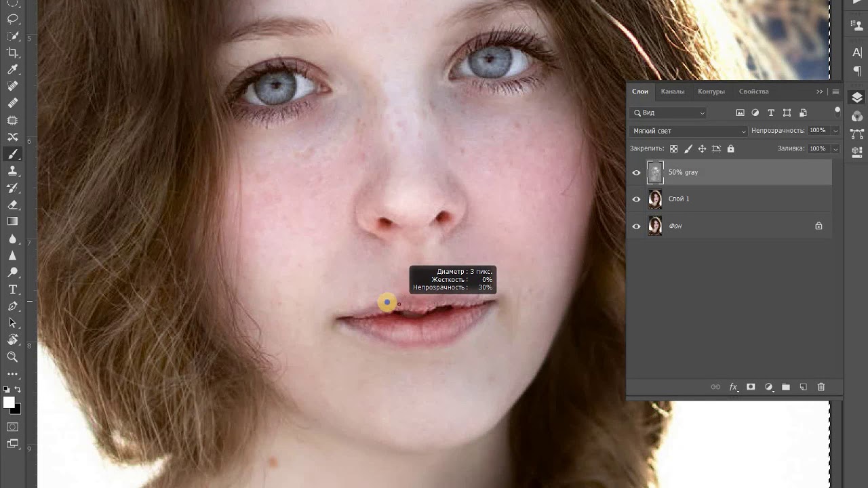Viewport: 868px width, 488px height.
Task: Select the Zoom magnifier tool
Action: (12, 357)
